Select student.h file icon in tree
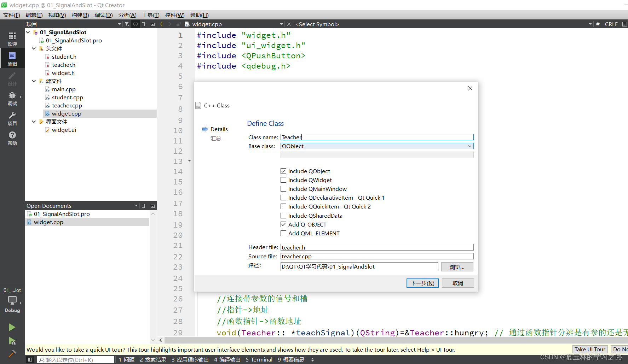628x364 pixels. (47, 57)
